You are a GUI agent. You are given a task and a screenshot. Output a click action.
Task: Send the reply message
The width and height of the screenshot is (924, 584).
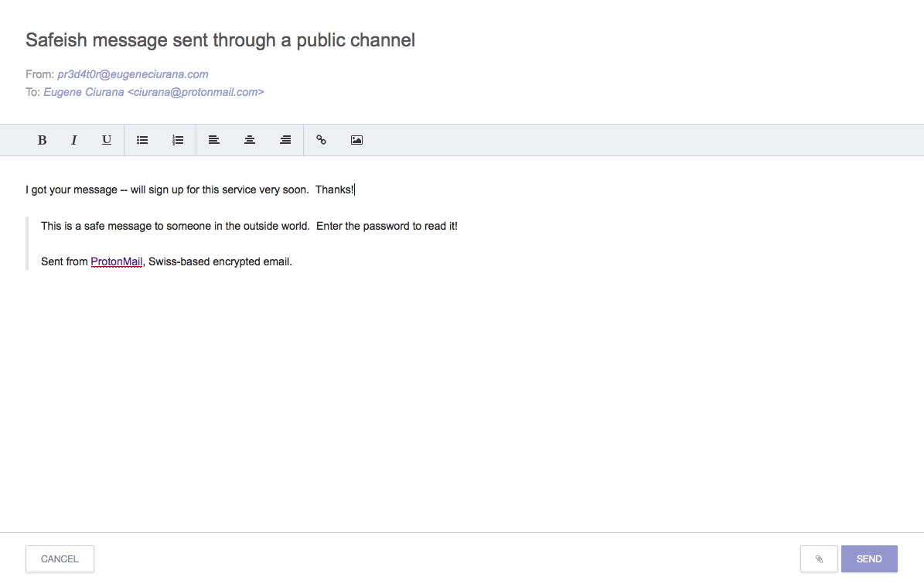point(869,558)
